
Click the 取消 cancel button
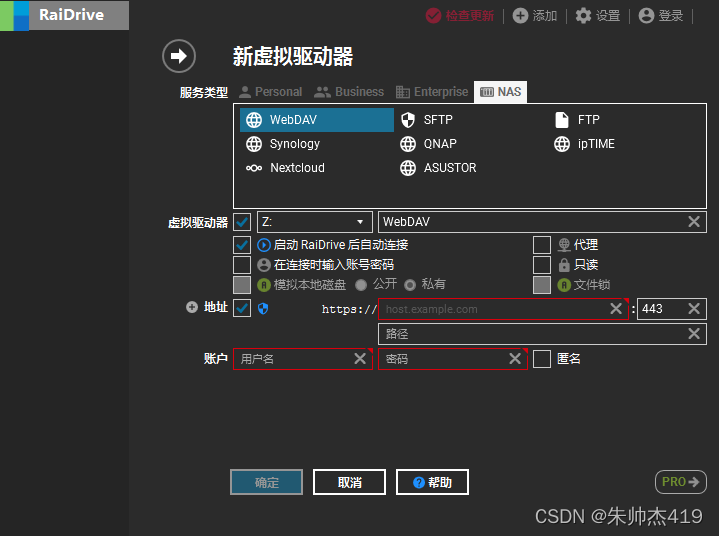pos(349,482)
